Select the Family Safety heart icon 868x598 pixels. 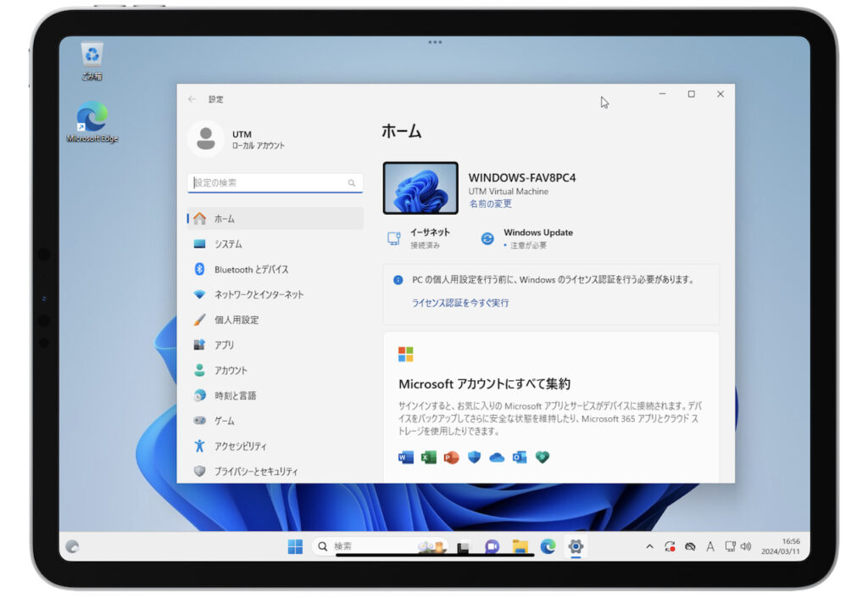tap(542, 456)
